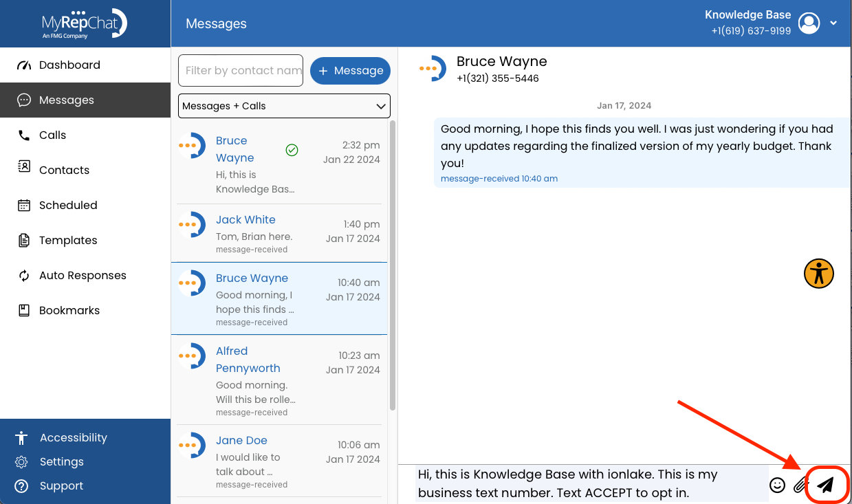Click the filter by contact name field
The width and height of the screenshot is (852, 504).
[x=240, y=70]
